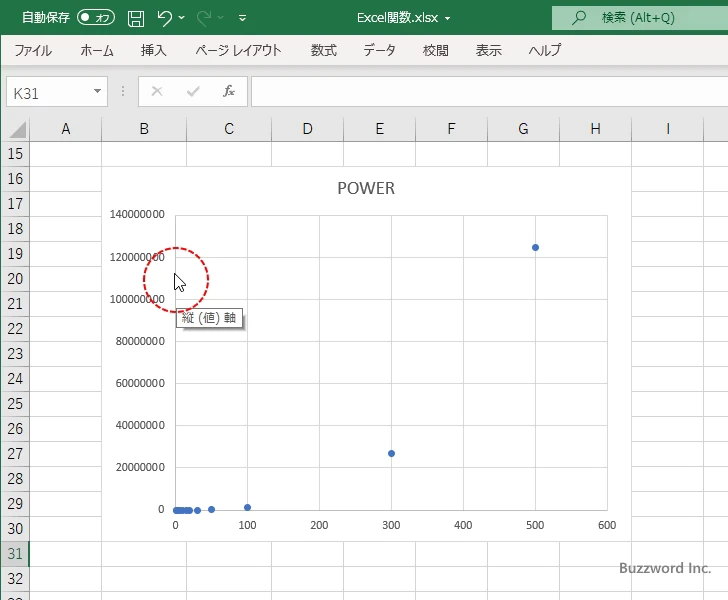
Task: Click the 検索 (Alt+Q) search box
Action: click(x=640, y=18)
